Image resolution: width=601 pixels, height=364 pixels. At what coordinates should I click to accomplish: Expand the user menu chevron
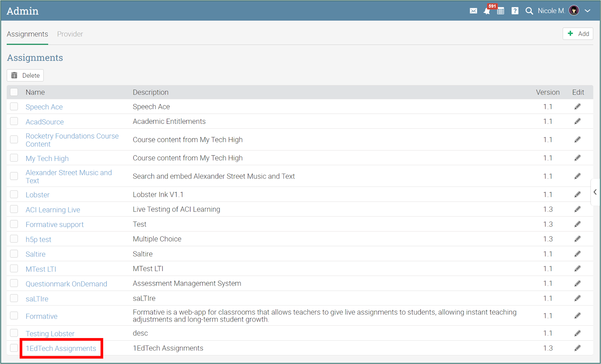tap(587, 11)
